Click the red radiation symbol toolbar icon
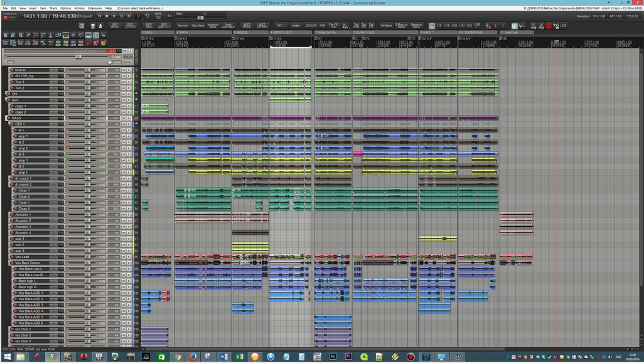The height and width of the screenshot is (363, 644). click(x=549, y=26)
